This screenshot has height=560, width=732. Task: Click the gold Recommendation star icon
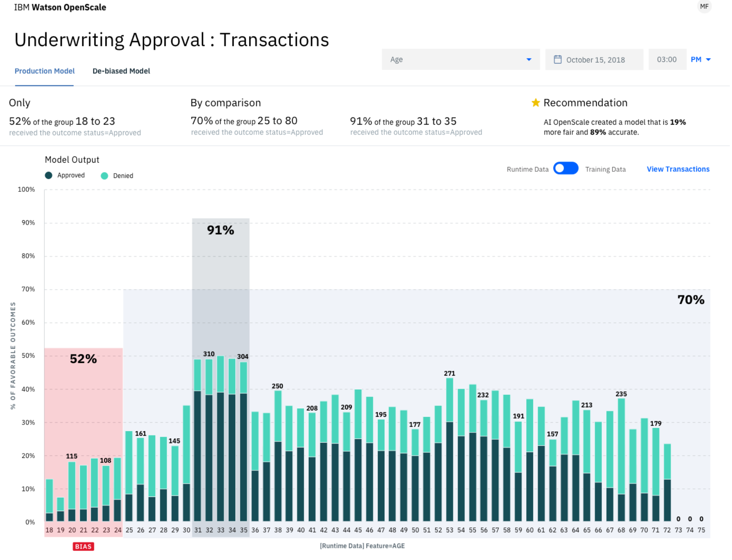click(535, 103)
